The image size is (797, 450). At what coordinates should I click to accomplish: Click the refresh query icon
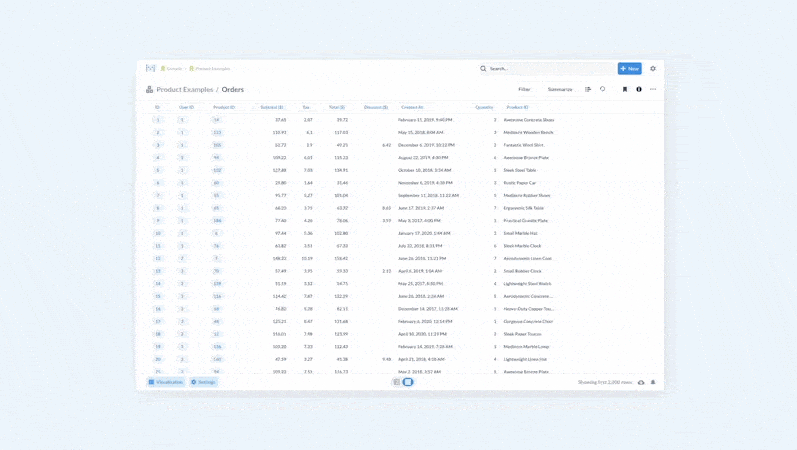pos(602,89)
